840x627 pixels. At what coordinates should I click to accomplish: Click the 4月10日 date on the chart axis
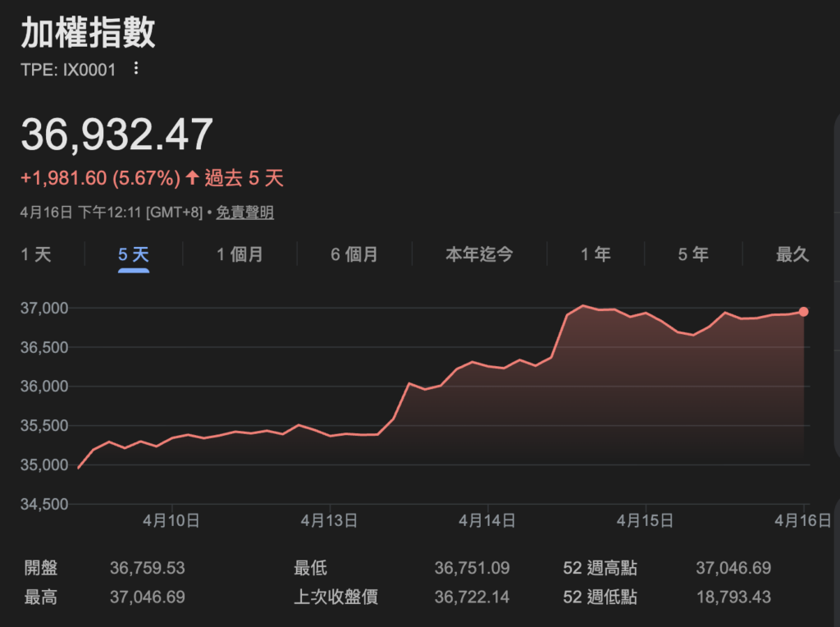[171, 520]
